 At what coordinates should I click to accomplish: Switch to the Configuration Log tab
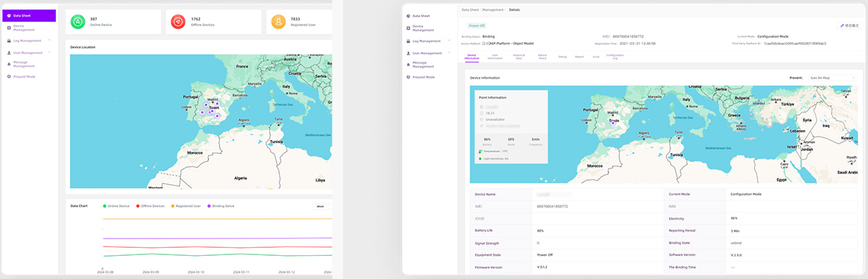pos(615,56)
